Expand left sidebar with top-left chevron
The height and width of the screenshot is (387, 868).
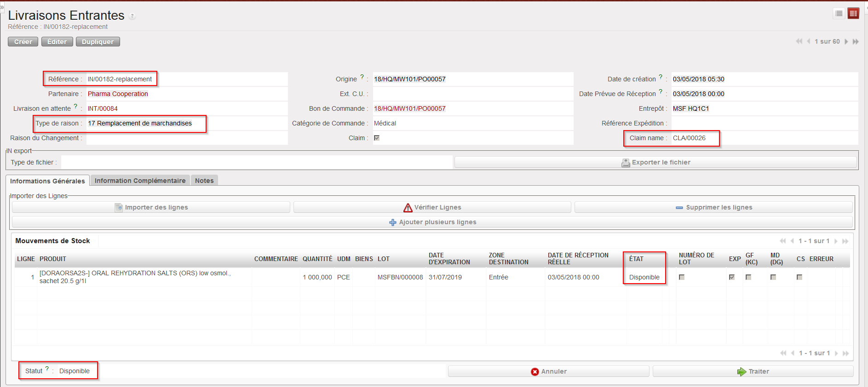(2, 8)
